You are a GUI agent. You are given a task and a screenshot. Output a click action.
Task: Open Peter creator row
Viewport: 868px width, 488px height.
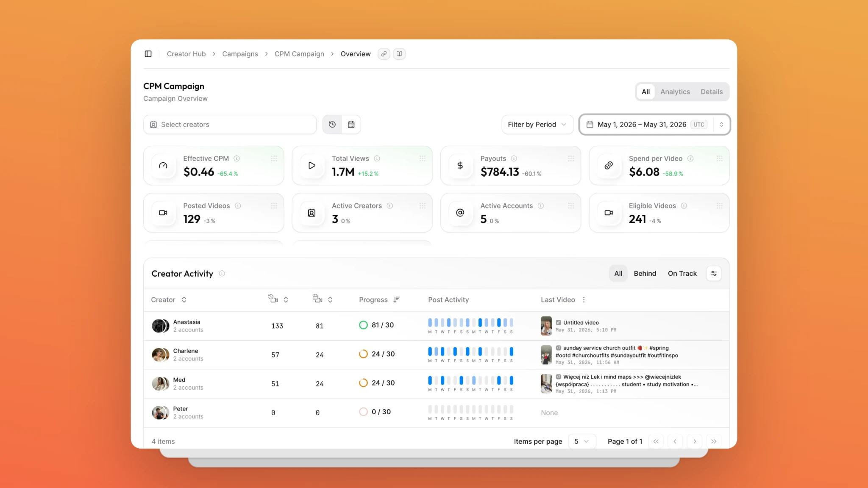click(436, 413)
